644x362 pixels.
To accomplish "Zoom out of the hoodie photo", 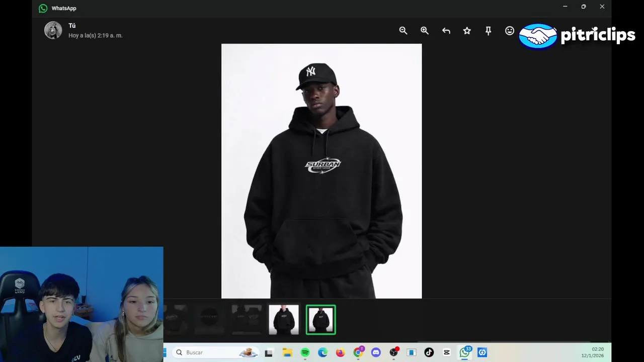I will pos(403,31).
